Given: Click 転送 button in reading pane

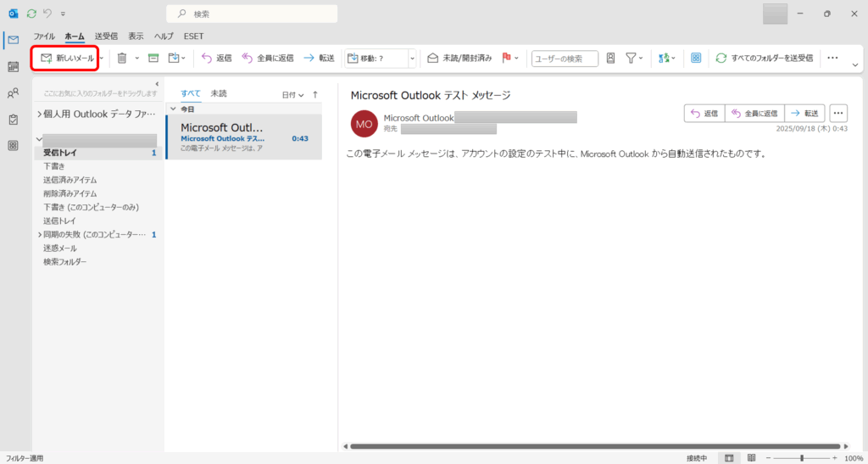Looking at the screenshot, I should pos(805,113).
